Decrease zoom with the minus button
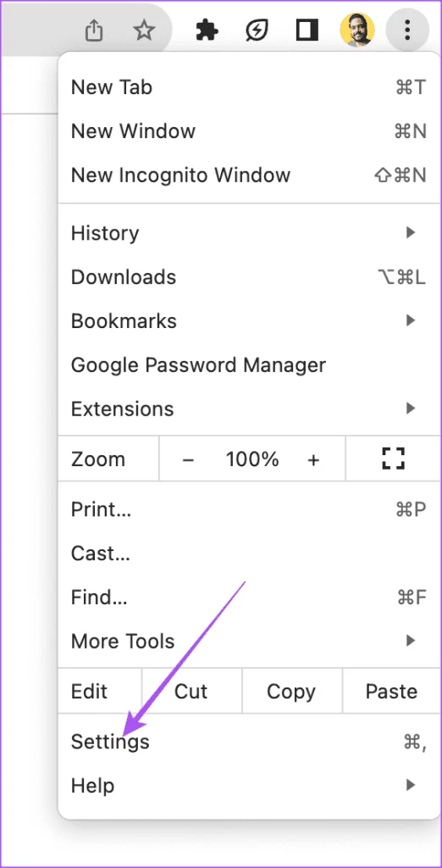 click(188, 459)
